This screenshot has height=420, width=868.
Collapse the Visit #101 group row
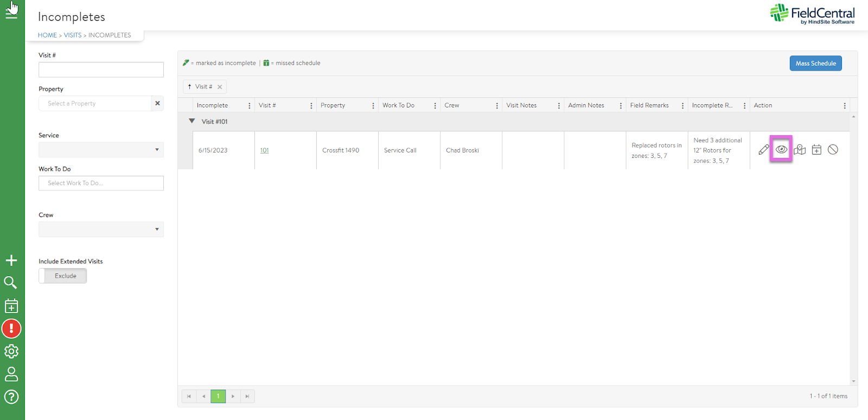192,122
